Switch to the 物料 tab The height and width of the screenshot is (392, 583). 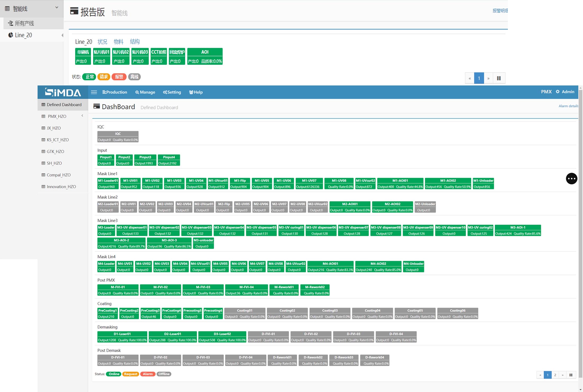click(118, 42)
